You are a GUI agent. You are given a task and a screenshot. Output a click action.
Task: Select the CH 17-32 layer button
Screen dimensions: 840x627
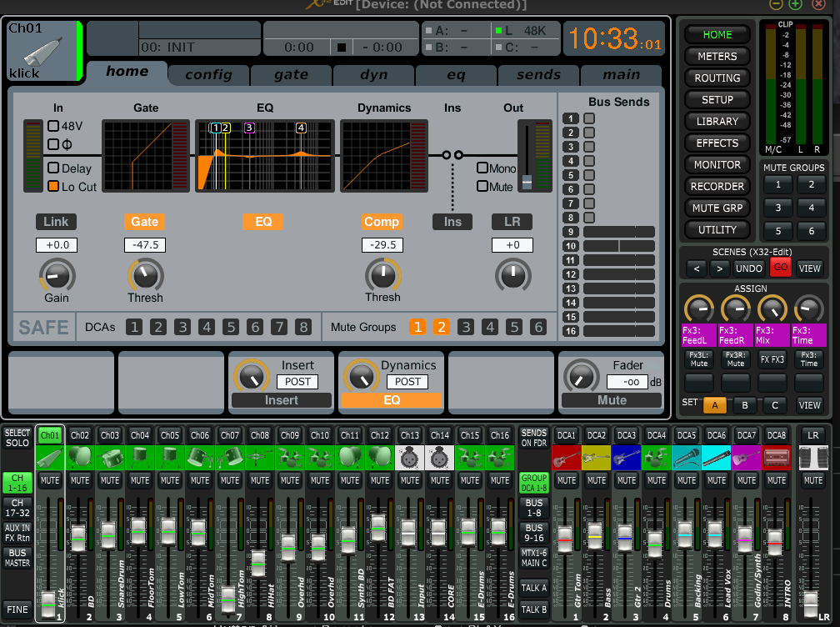click(17, 508)
